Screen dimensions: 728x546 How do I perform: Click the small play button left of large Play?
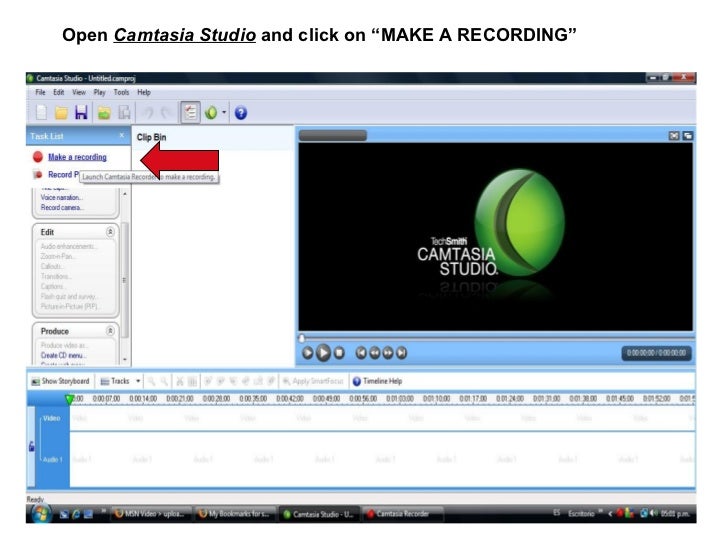click(x=307, y=353)
